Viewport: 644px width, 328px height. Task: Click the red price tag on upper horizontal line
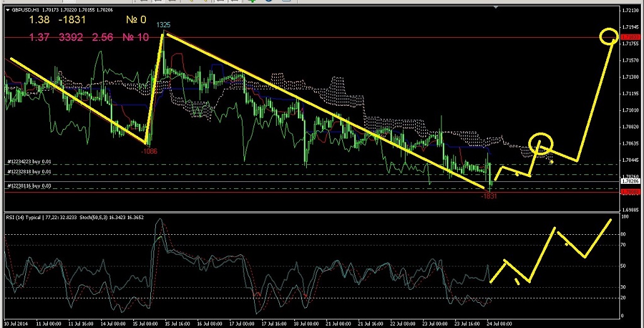[630, 38]
